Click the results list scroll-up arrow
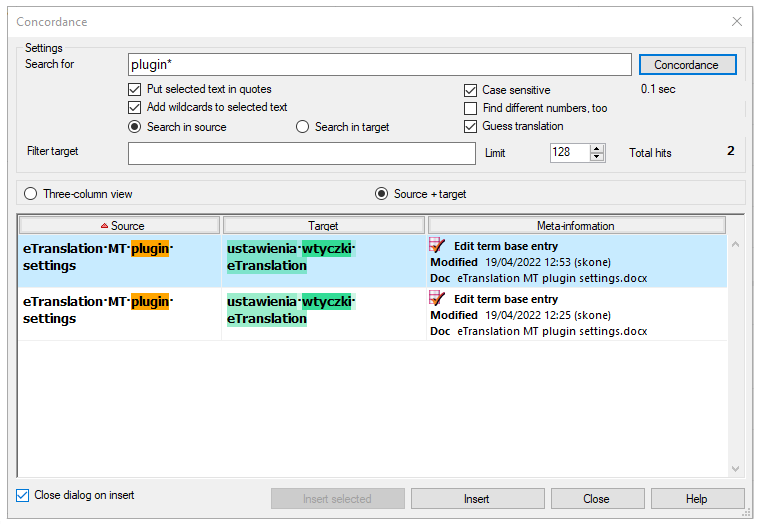The height and width of the screenshot is (524, 759). point(735,244)
